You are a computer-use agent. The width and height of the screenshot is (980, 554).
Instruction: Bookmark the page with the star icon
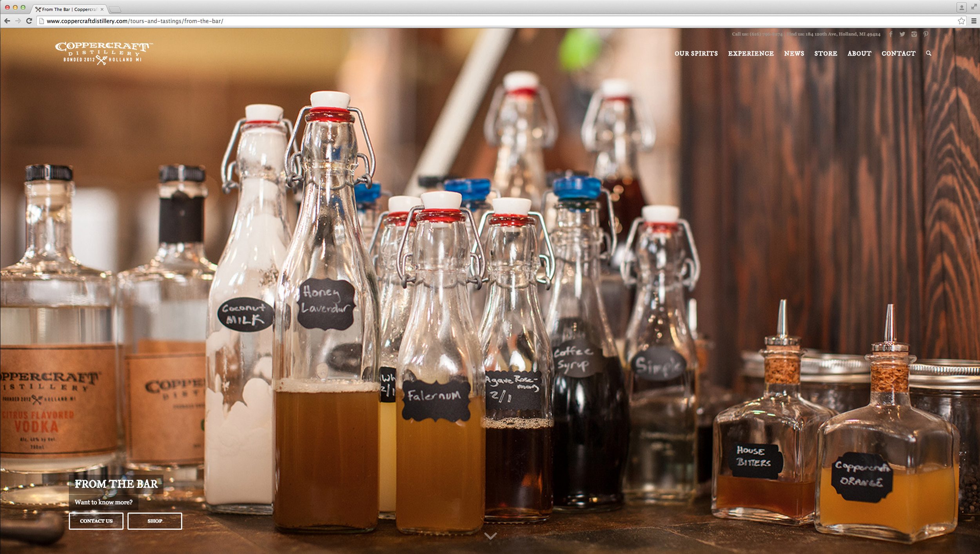pyautogui.click(x=961, y=21)
